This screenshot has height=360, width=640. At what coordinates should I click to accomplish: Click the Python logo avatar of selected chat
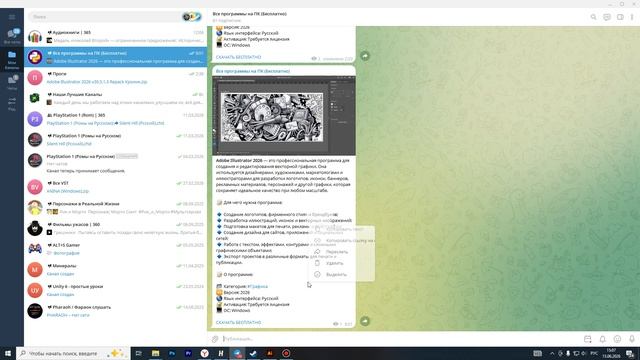[35, 57]
